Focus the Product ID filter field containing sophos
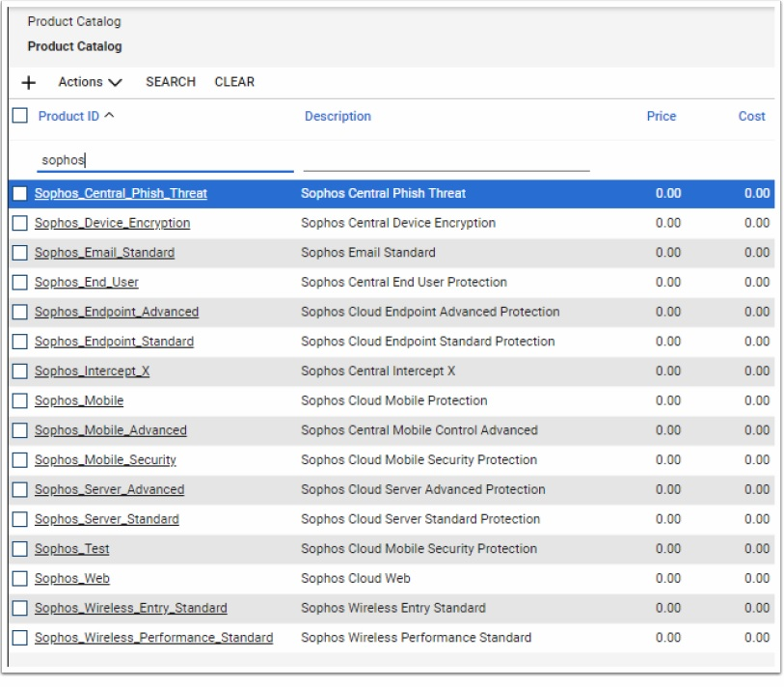This screenshot has width=784, height=687. click(164, 160)
